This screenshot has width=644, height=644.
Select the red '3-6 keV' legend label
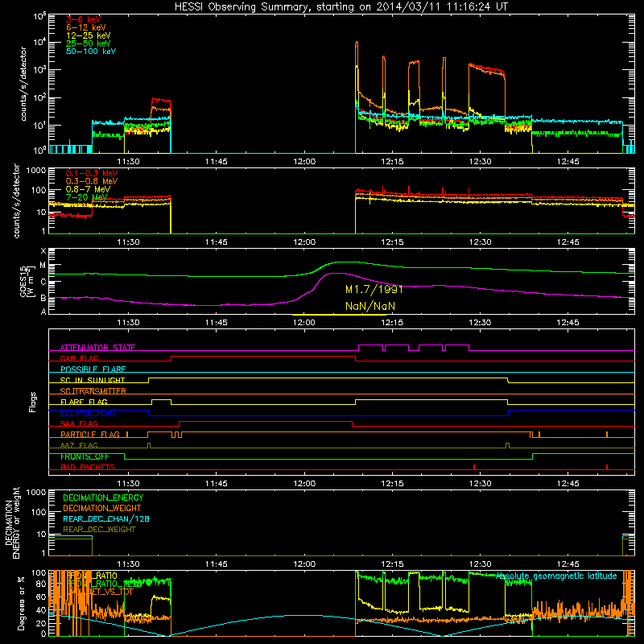83,19
